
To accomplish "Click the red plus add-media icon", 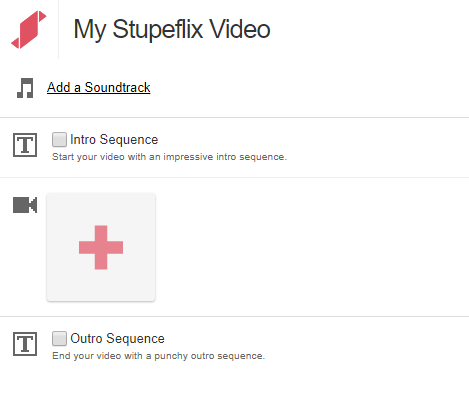I will coord(101,247).
